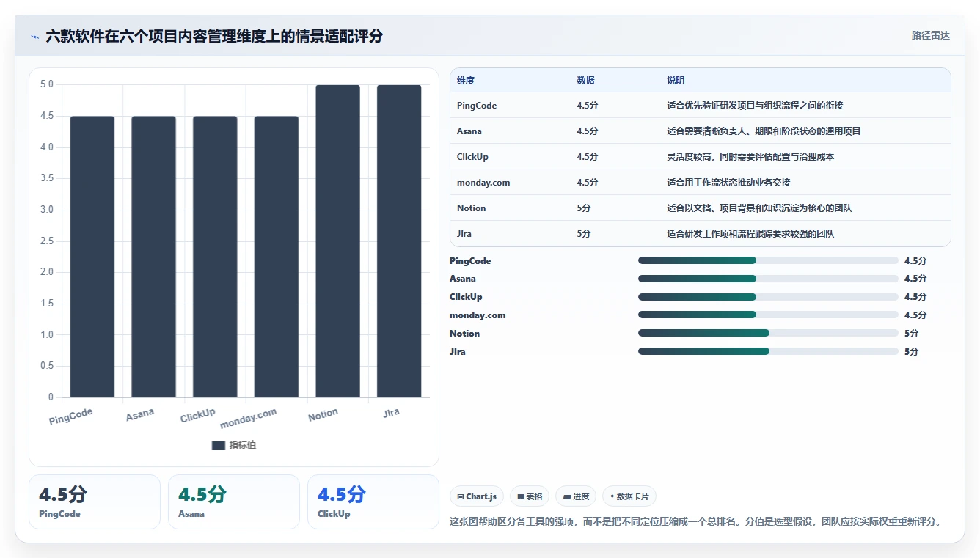Select the 进度 tag chip

click(576, 496)
